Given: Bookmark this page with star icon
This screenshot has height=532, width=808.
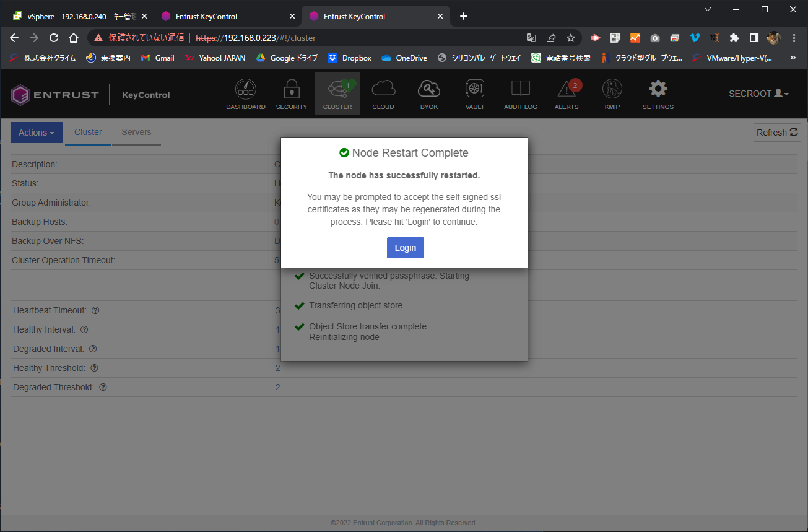Looking at the screenshot, I should (571, 38).
